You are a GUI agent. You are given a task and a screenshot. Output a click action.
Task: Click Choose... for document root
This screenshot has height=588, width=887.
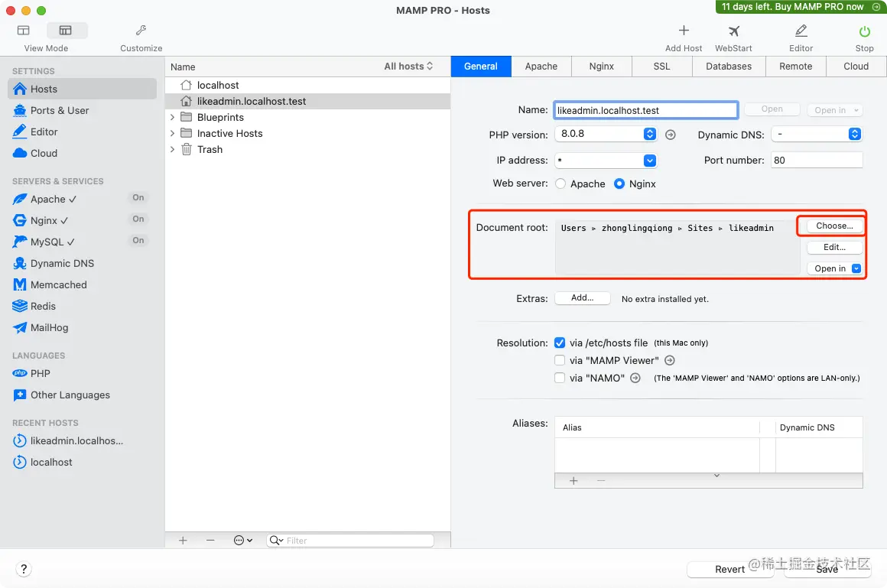coord(834,226)
